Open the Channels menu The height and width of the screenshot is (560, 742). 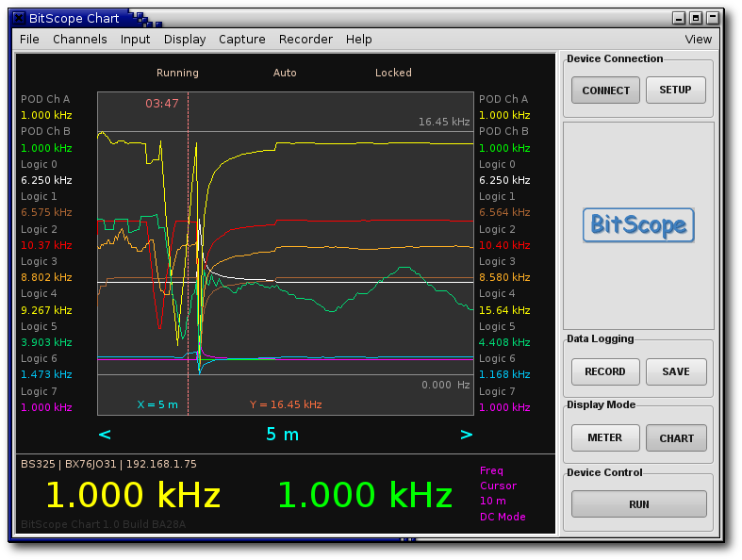click(80, 40)
